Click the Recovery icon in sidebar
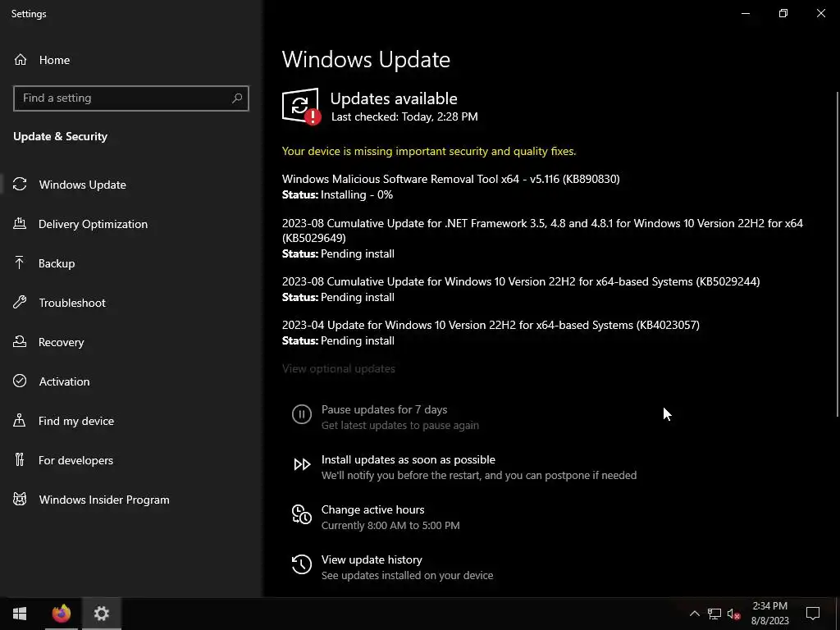 coord(20,341)
